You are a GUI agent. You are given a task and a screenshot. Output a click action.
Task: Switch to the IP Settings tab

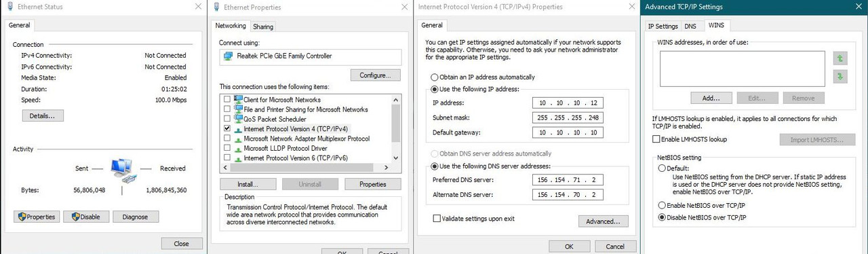click(x=663, y=26)
